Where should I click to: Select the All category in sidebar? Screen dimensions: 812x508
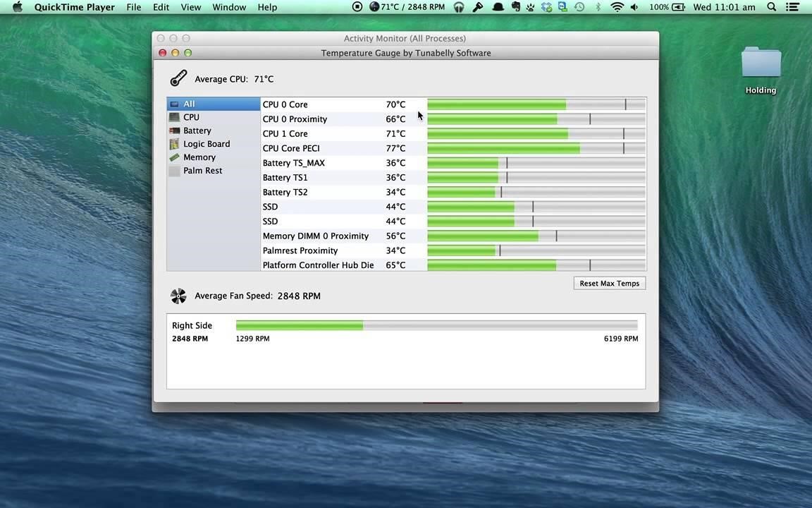[x=214, y=104]
